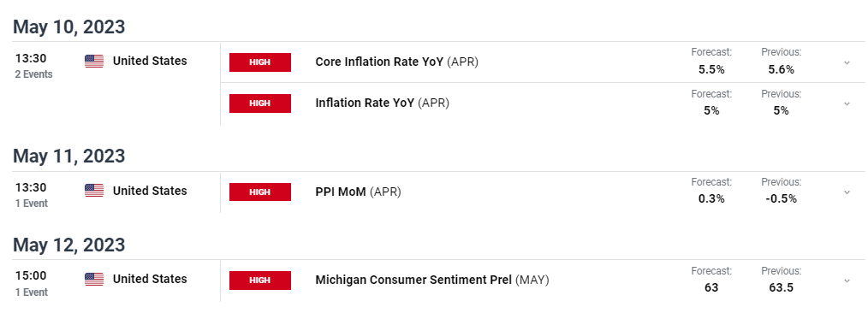This screenshot has height=313, width=868.
Task: Open Michigan Consumer Sentiment Prel event
Action: pyautogui.click(x=431, y=281)
